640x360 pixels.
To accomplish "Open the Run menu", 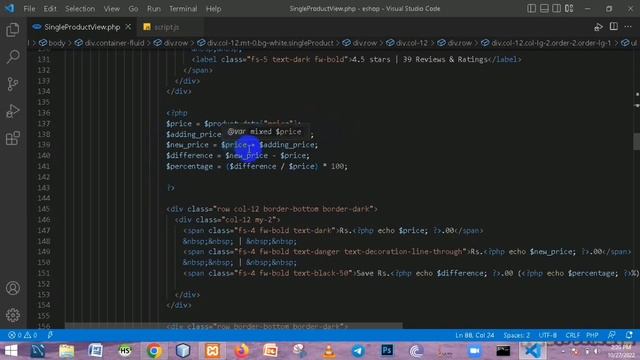I will (x=154, y=9).
